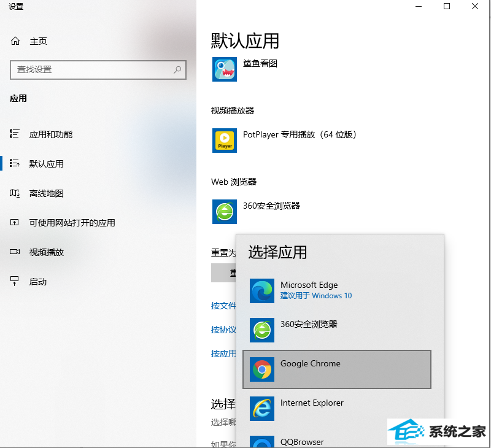
Task: Choose 360安全浏览器 in the 选择应用 popup
Action: (337, 330)
